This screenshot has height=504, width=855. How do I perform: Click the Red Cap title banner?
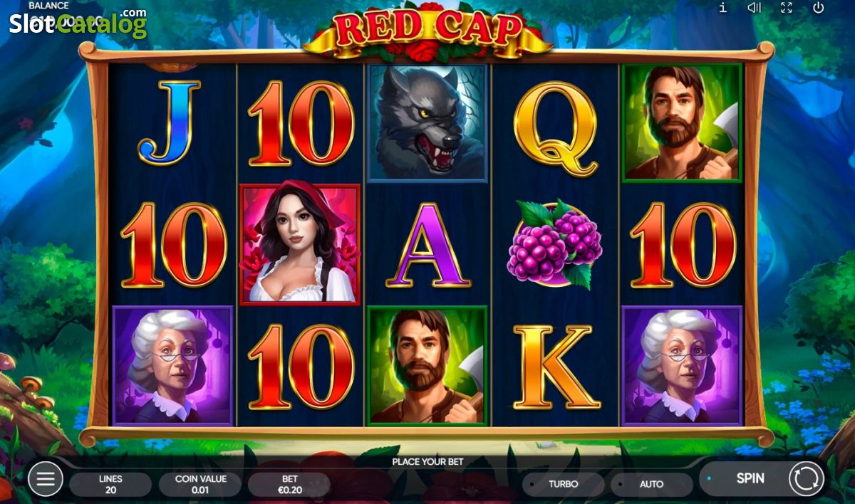427,31
